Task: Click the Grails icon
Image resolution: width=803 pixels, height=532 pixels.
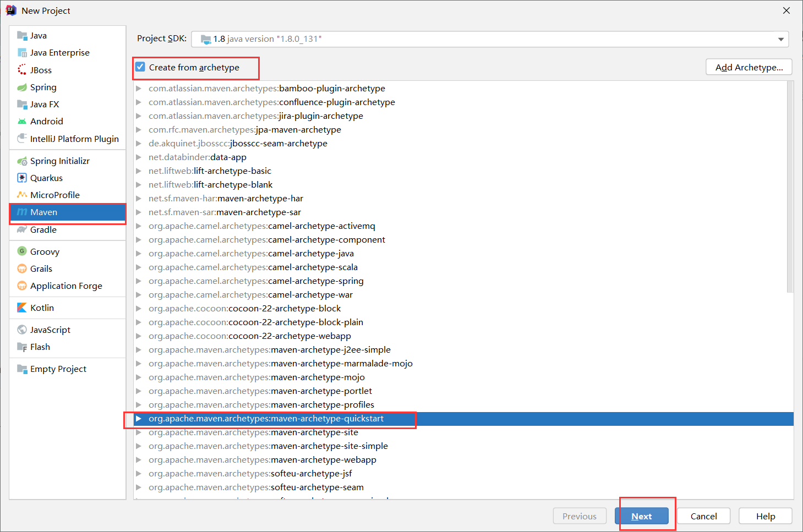Action: [x=22, y=269]
